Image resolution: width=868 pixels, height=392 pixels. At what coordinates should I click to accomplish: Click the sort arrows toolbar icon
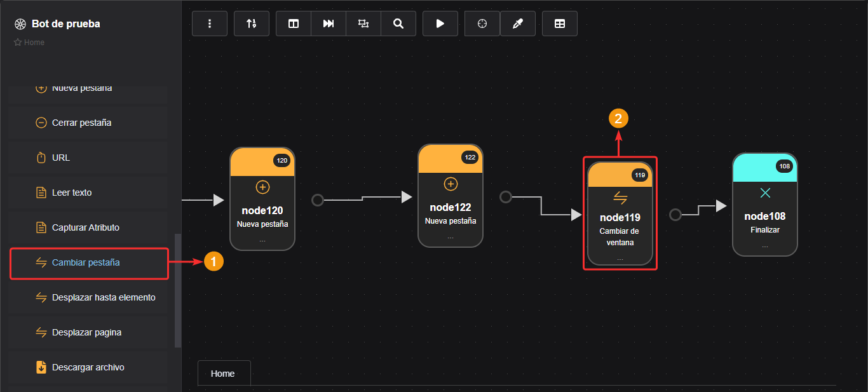pos(252,24)
